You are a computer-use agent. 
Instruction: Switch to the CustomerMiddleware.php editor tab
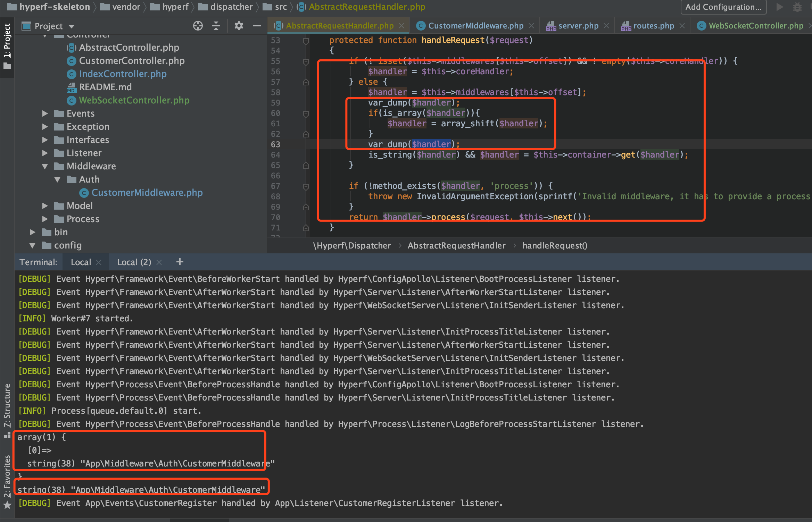[475, 25]
